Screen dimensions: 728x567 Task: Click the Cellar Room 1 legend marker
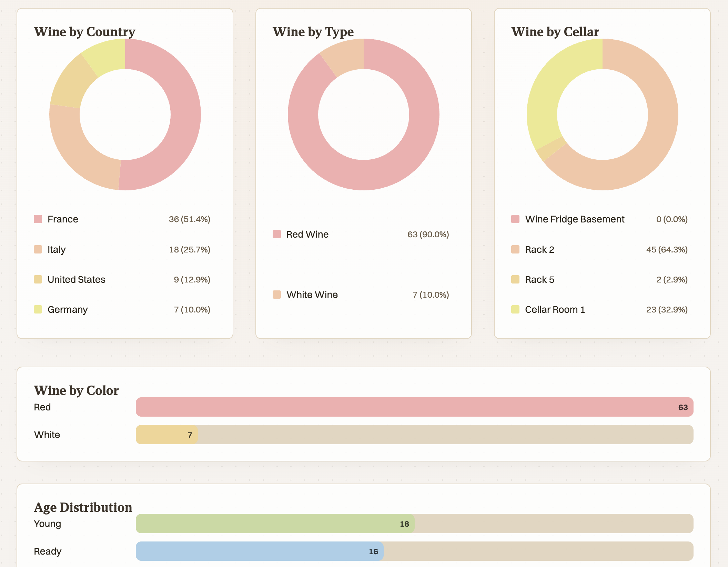(515, 309)
